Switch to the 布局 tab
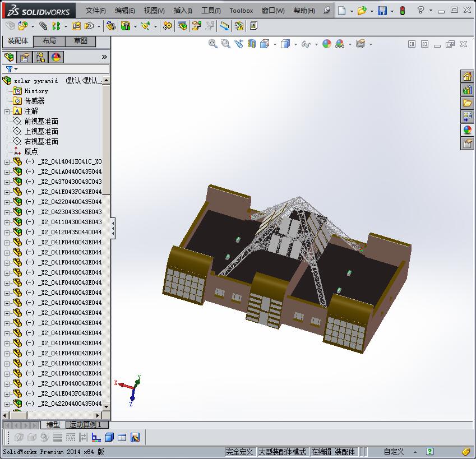 (x=49, y=41)
